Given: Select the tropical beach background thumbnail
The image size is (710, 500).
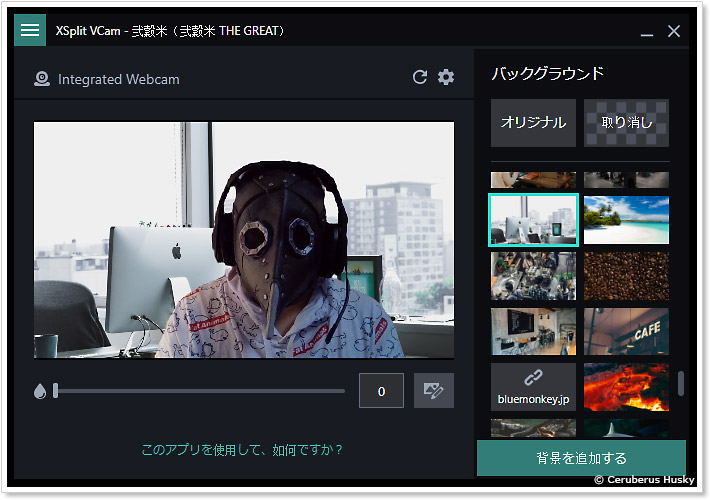Looking at the screenshot, I should (626, 220).
